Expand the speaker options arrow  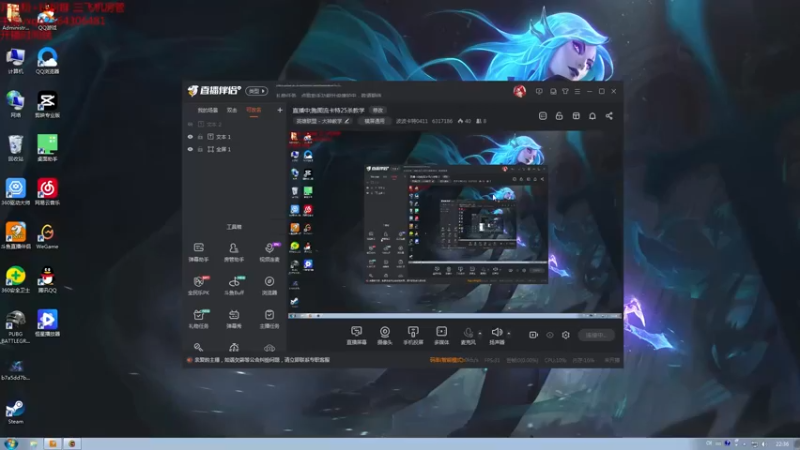(509, 333)
